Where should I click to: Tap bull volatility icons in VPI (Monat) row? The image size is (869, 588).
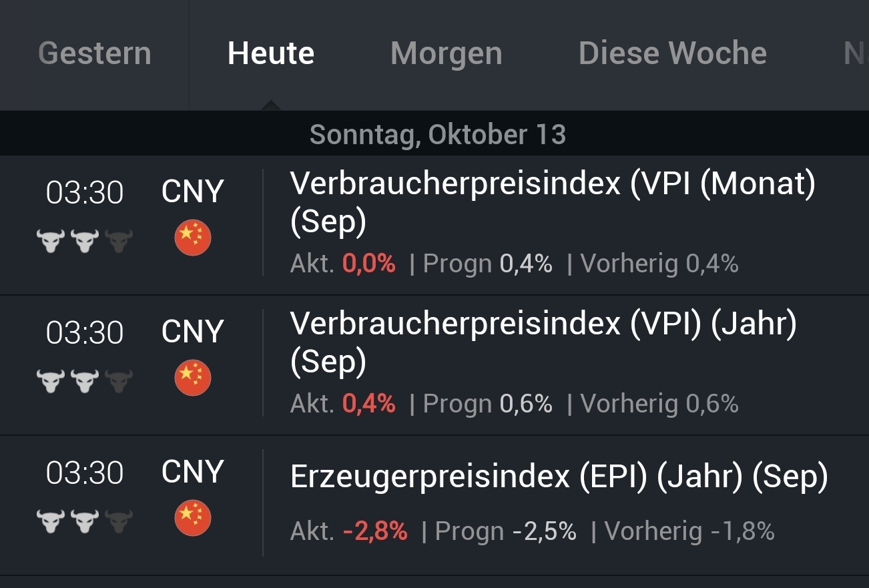[x=85, y=240]
